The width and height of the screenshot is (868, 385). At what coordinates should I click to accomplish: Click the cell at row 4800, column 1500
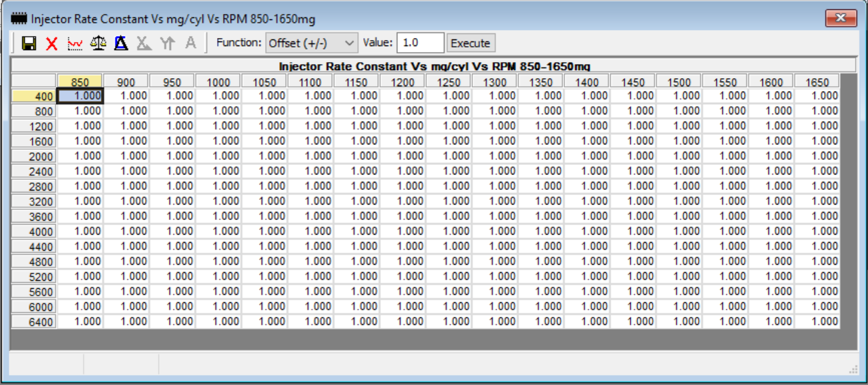[x=678, y=261]
